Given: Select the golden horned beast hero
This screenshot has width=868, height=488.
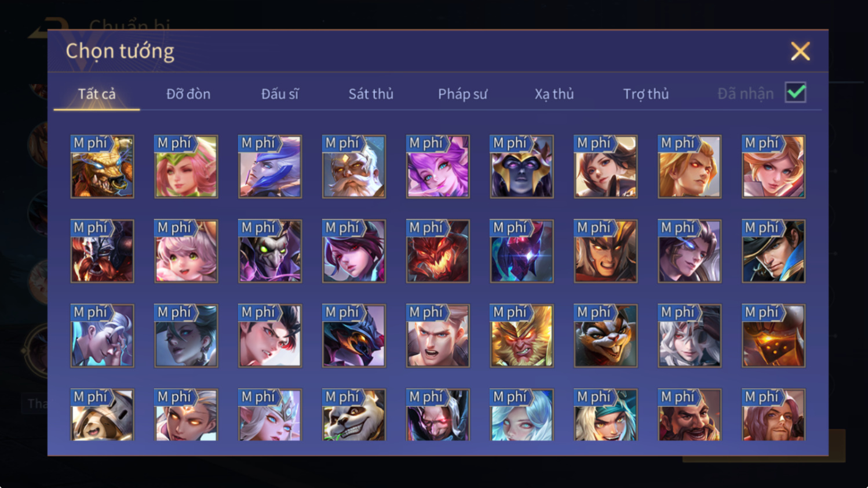Looking at the screenshot, I should click(x=102, y=167).
